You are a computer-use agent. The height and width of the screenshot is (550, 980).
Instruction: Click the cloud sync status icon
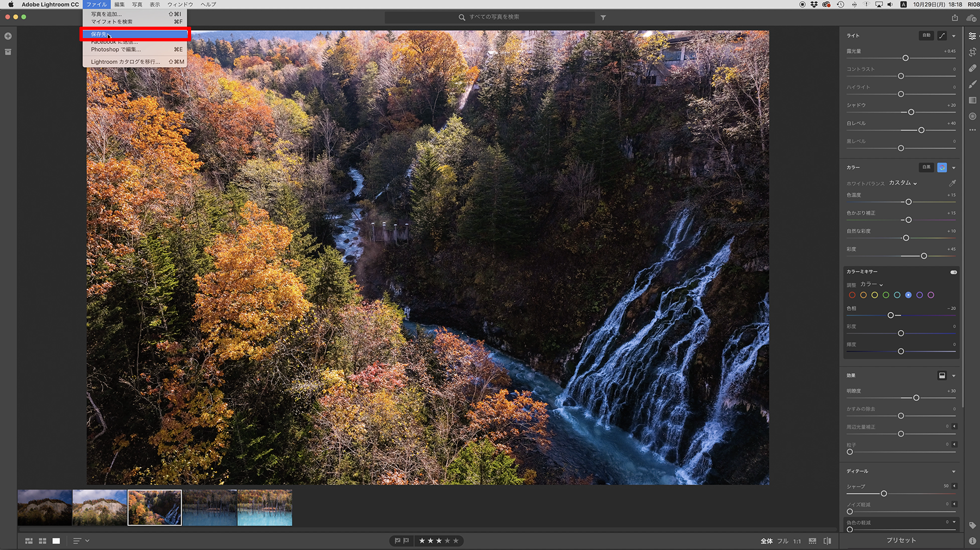[971, 17]
